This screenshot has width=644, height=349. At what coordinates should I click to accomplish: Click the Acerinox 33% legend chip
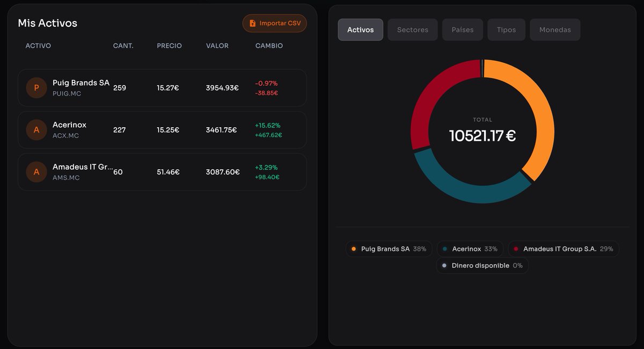click(470, 249)
